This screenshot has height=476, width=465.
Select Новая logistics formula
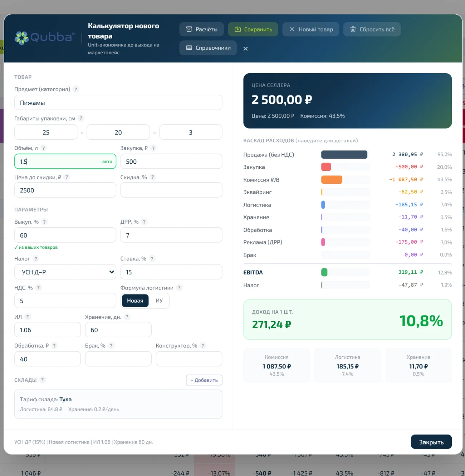point(135,301)
